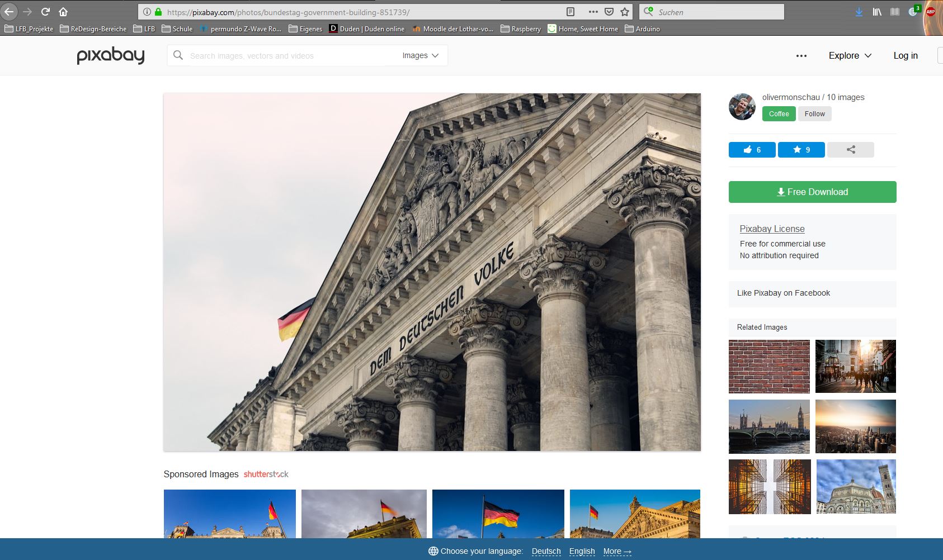Viewport: 943px width, 560px height.
Task: Open the Raspberry bookmarks folder
Action: coord(521,29)
